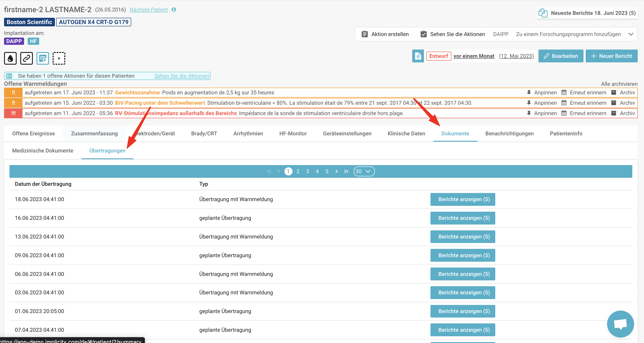Viewport: 644px width, 343px height.
Task: Click the dashed plus add-widget icon
Action: [59, 58]
